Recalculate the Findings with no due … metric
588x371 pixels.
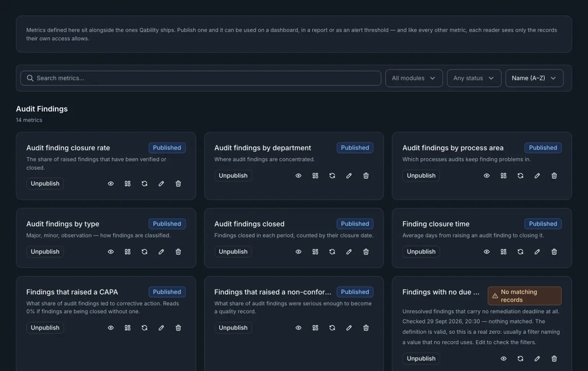point(520,359)
